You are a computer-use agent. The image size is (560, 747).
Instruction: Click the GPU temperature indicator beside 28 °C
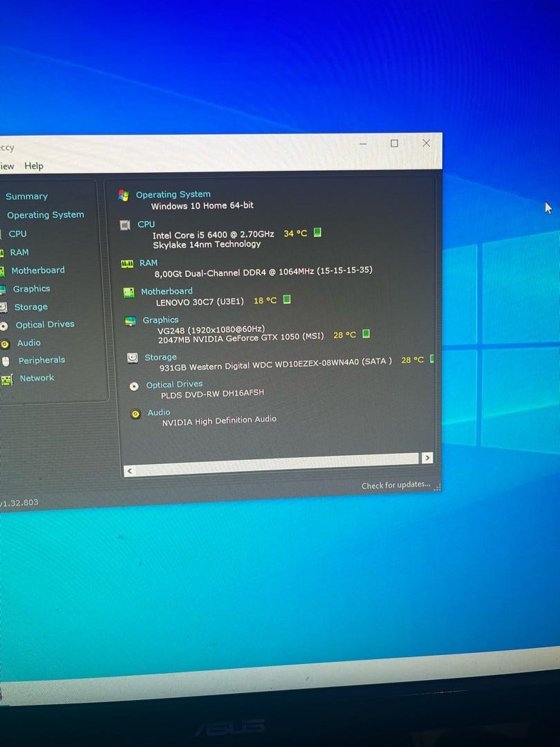coord(366,333)
